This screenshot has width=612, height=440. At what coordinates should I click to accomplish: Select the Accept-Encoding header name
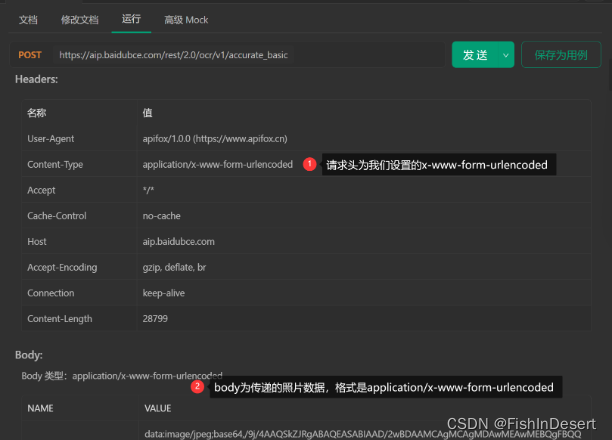(x=62, y=267)
